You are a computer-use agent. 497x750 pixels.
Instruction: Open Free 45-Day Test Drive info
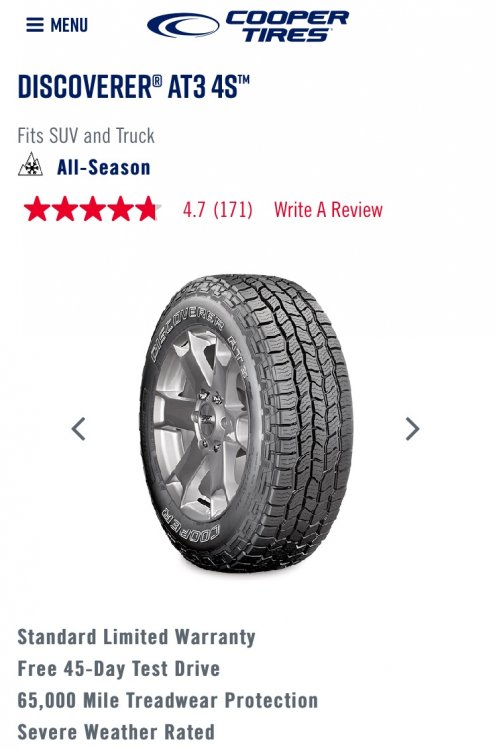(x=119, y=669)
